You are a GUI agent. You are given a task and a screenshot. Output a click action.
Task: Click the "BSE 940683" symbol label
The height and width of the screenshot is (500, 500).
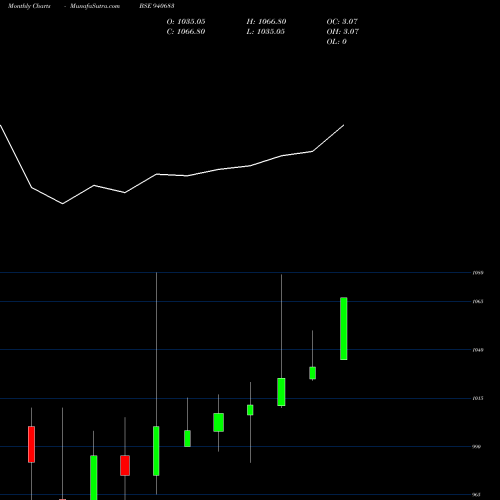pyautogui.click(x=157, y=6)
